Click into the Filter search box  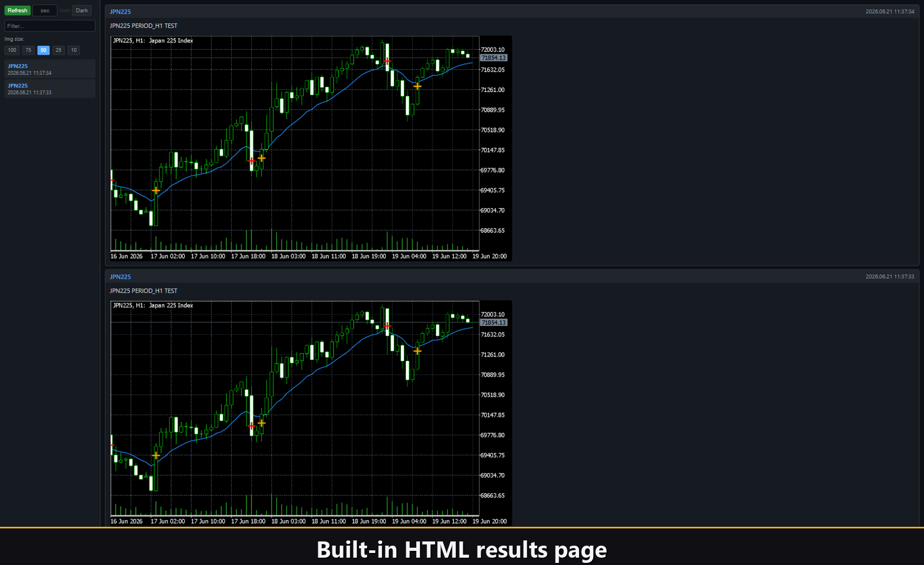[50, 26]
